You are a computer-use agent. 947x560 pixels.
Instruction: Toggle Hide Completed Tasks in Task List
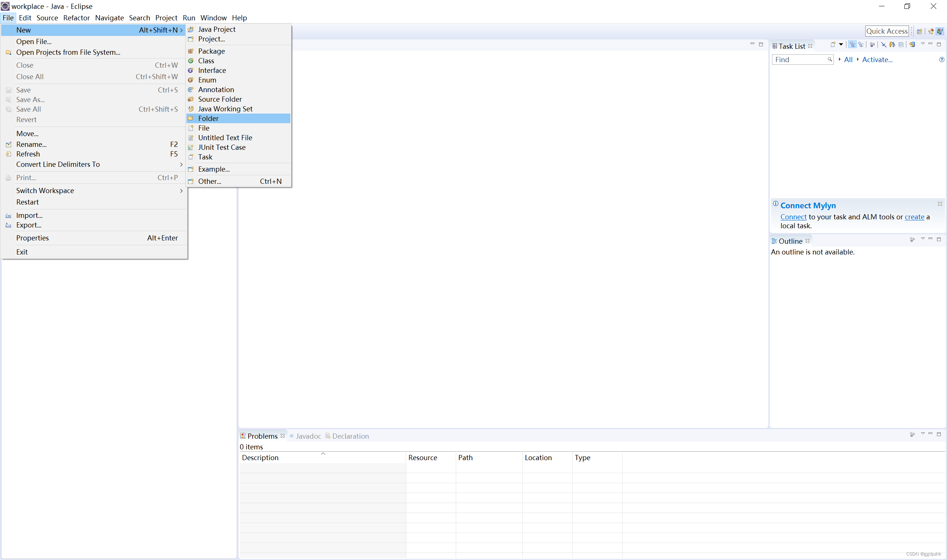click(x=884, y=44)
